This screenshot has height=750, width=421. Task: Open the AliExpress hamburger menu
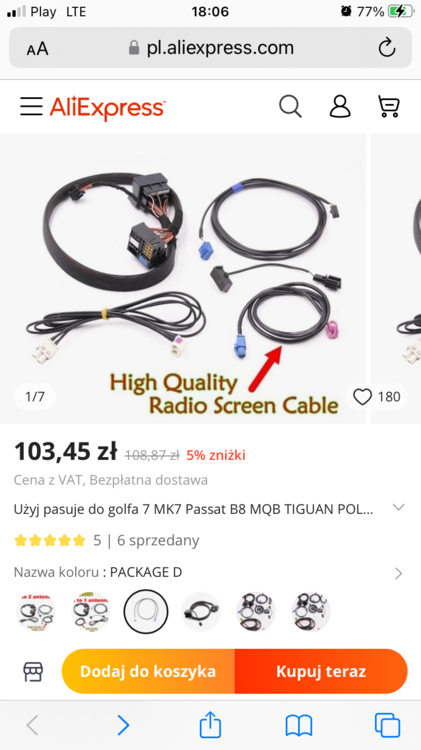(x=31, y=106)
